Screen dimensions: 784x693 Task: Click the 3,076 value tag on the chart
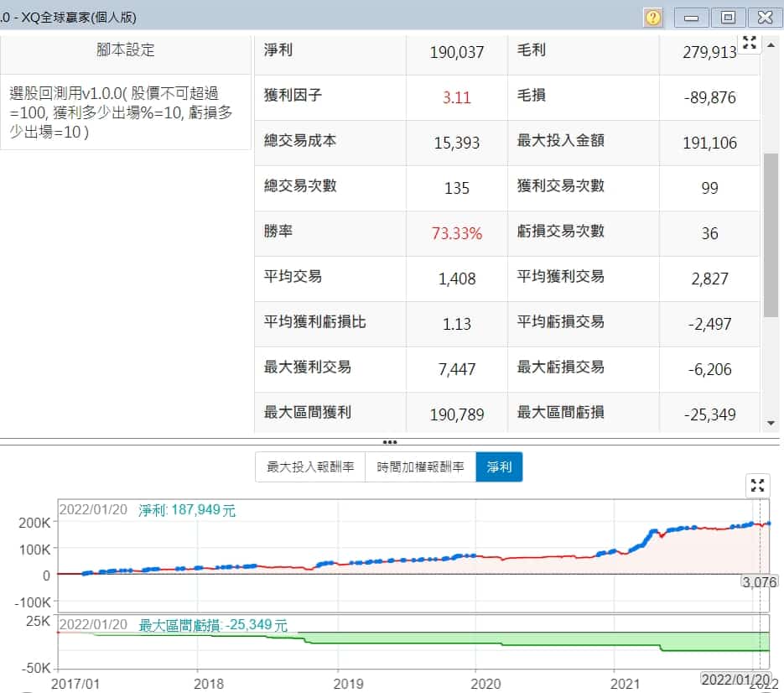(x=760, y=581)
